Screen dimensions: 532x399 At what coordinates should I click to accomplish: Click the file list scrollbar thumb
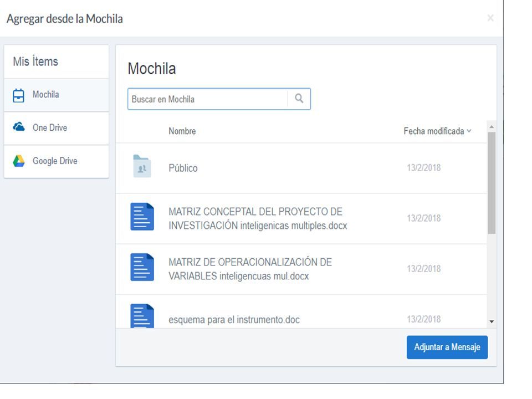[x=492, y=183]
